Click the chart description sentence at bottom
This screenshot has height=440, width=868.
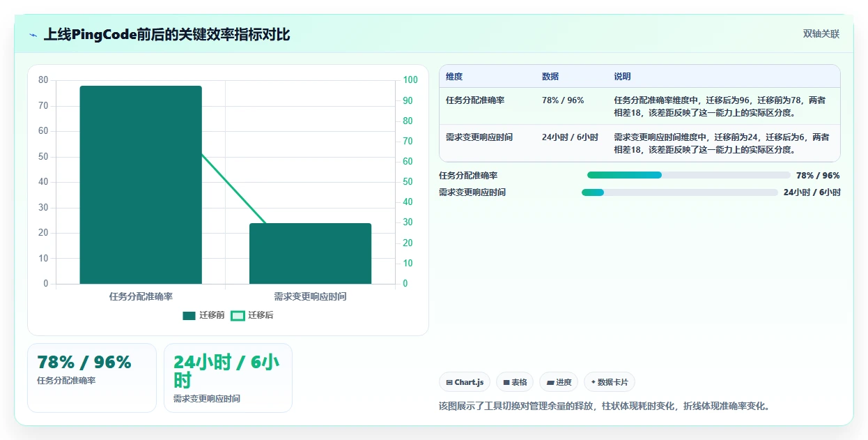[604, 406]
